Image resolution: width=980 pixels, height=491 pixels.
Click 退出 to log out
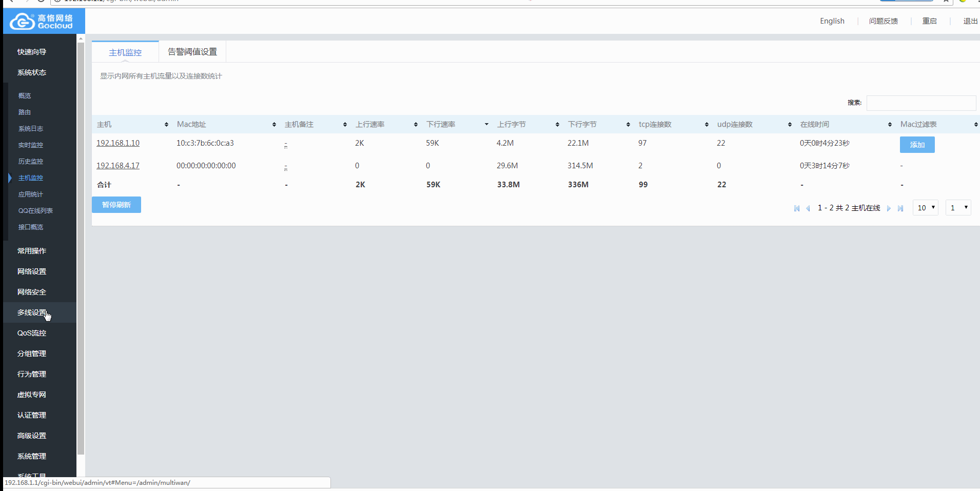coord(970,21)
